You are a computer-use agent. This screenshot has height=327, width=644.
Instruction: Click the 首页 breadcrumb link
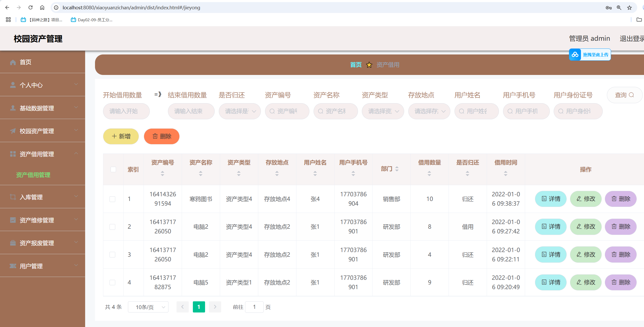[356, 65]
